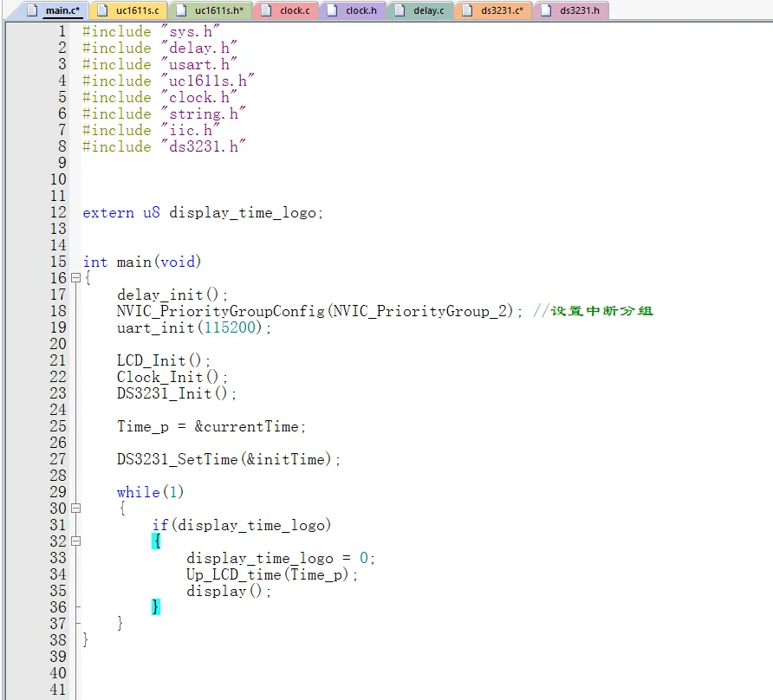The width and height of the screenshot is (773, 700).
Task: Click on LCD_Init(); statement
Action: point(163,360)
